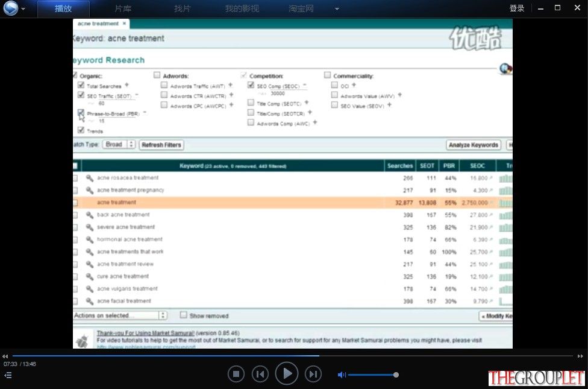The image size is (588, 389).
Task: Click magnifier icon for acne rosacea treatment
Action: click(90, 178)
